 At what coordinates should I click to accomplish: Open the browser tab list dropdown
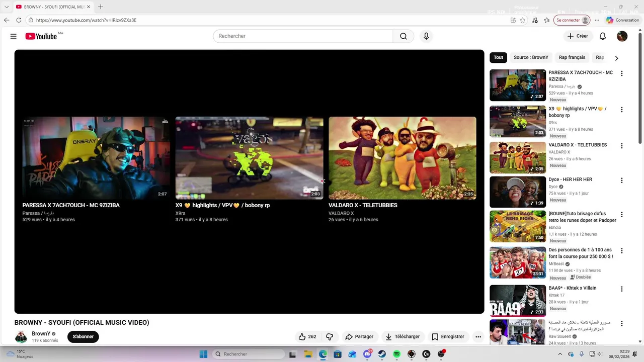coord(7,7)
